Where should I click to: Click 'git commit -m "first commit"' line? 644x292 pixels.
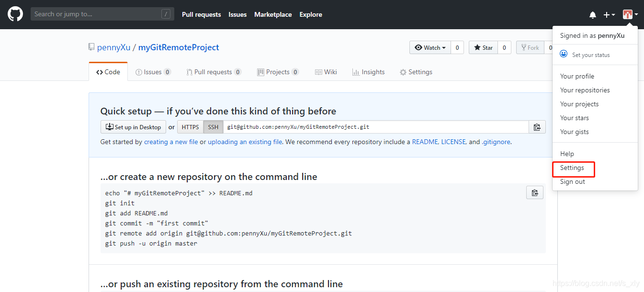click(157, 223)
